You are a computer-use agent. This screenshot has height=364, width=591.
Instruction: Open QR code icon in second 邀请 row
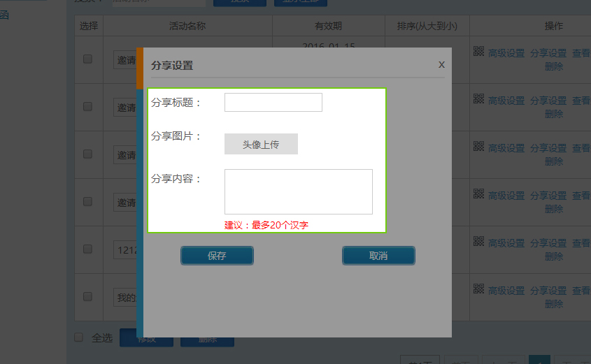pyautogui.click(x=478, y=99)
